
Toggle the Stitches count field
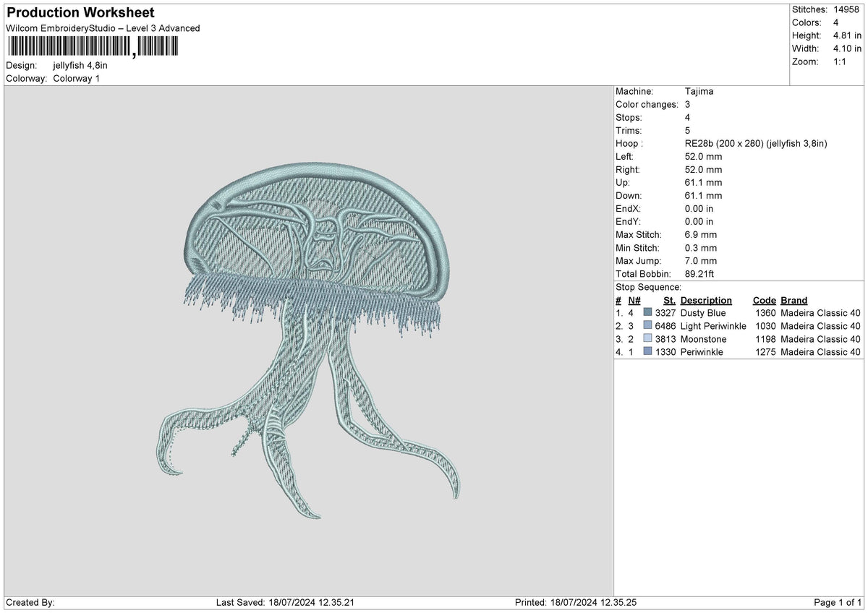825,9
